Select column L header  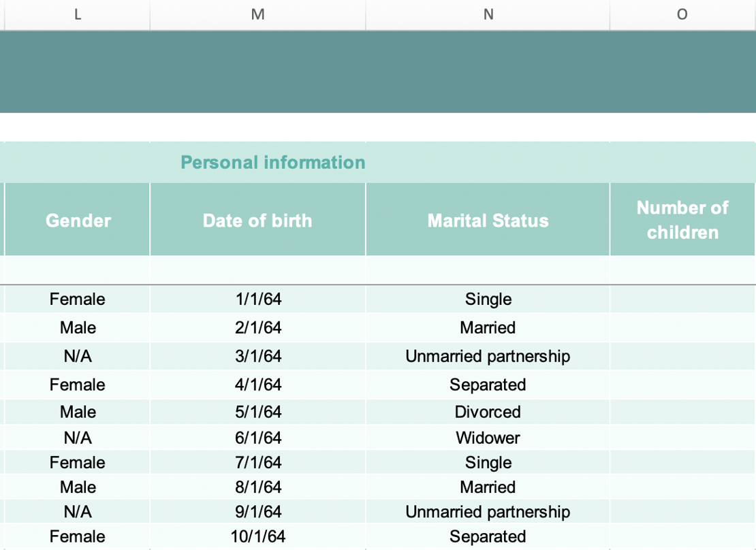[76, 14]
